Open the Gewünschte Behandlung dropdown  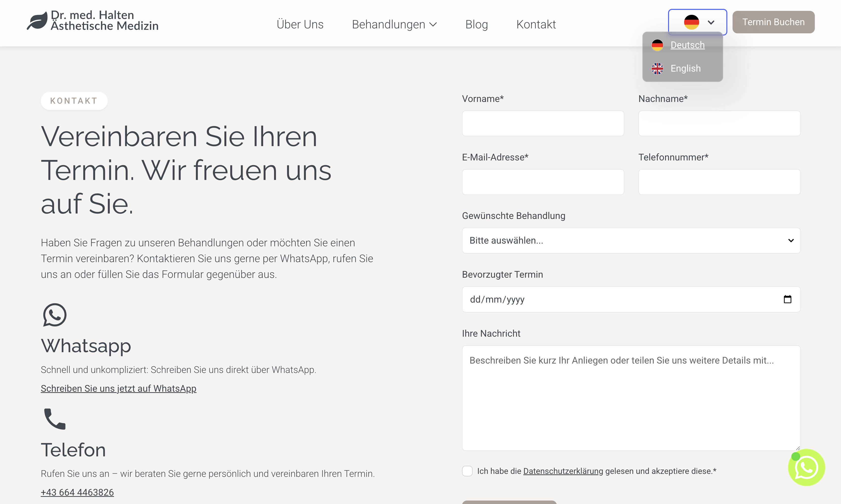631,240
